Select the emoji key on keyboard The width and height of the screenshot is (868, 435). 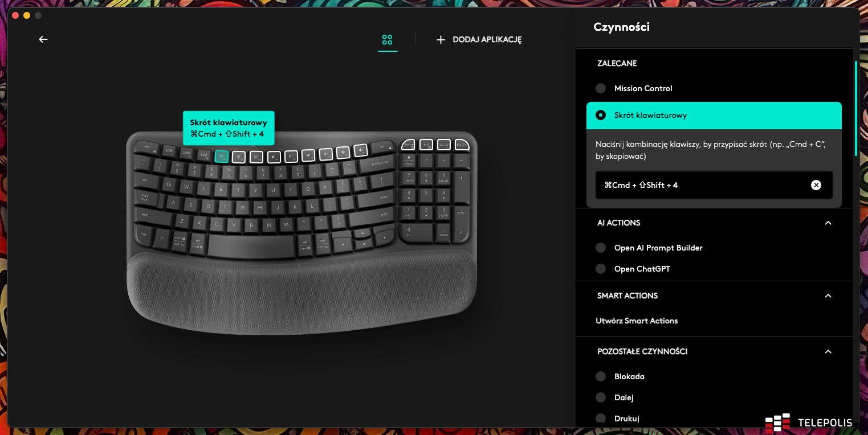click(256, 157)
